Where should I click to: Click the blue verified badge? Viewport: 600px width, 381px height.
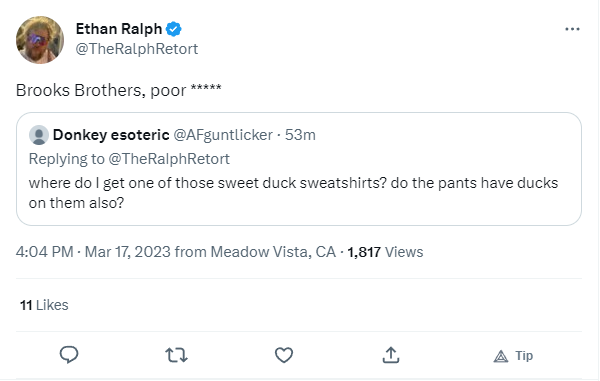pos(174,29)
